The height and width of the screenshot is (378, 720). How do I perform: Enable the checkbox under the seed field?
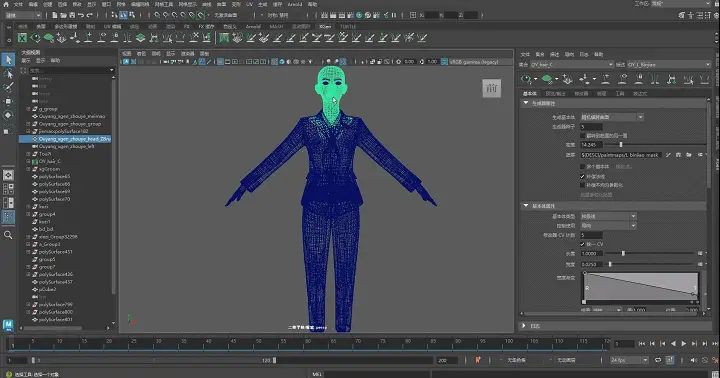(x=582, y=136)
